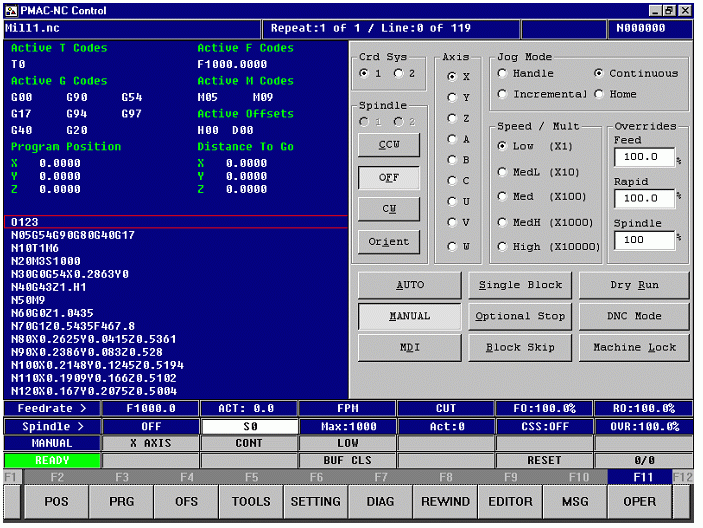The height and width of the screenshot is (528, 703).
Task: Open the EDITOR screen (F9)
Action: [510, 502]
